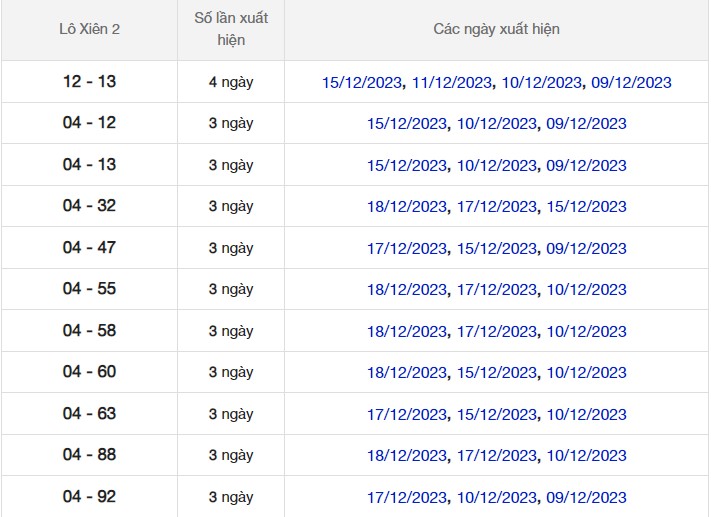The image size is (711, 517).
Task: Open 17/12/2023 link in 04 - 58 row
Action: (x=497, y=331)
